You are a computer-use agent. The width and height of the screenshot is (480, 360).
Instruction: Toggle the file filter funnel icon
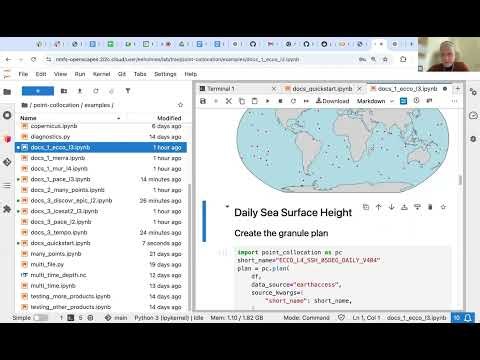(x=128, y=91)
